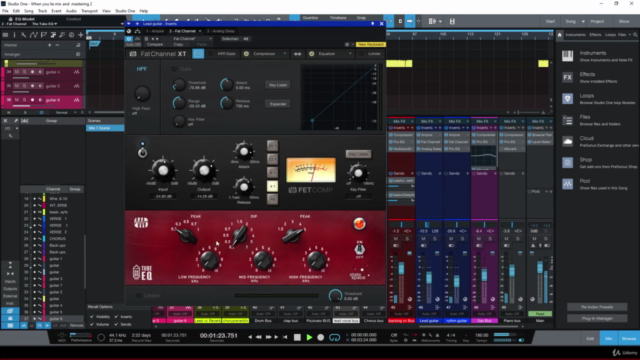The image size is (640, 360).
Task: Open the Instruments browser piano icon
Action: (x=567, y=56)
